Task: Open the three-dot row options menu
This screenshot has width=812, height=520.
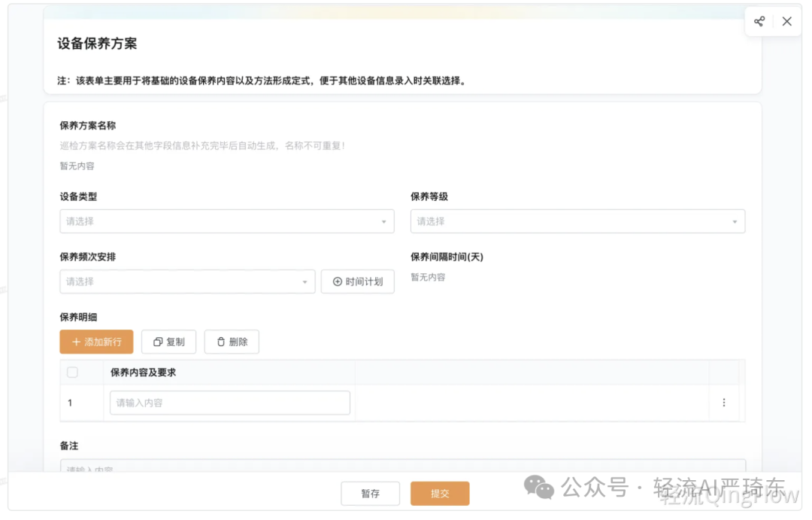Action: point(724,403)
